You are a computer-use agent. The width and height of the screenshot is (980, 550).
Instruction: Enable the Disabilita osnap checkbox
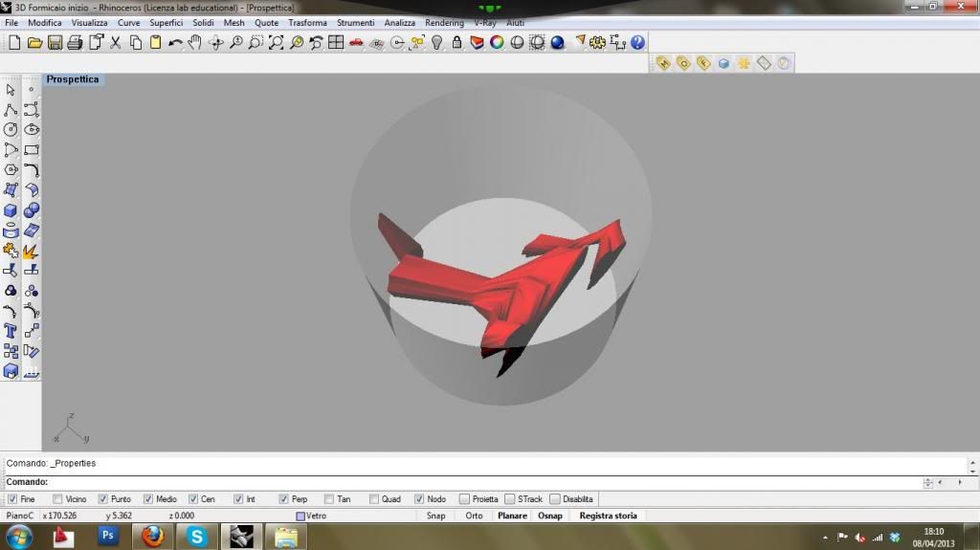pyautogui.click(x=555, y=499)
